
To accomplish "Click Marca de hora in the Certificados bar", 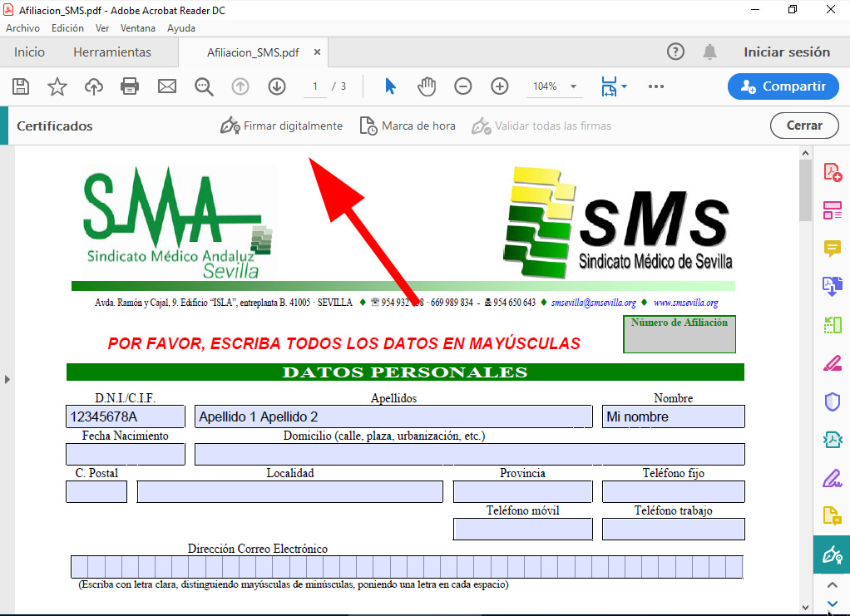I will (408, 126).
